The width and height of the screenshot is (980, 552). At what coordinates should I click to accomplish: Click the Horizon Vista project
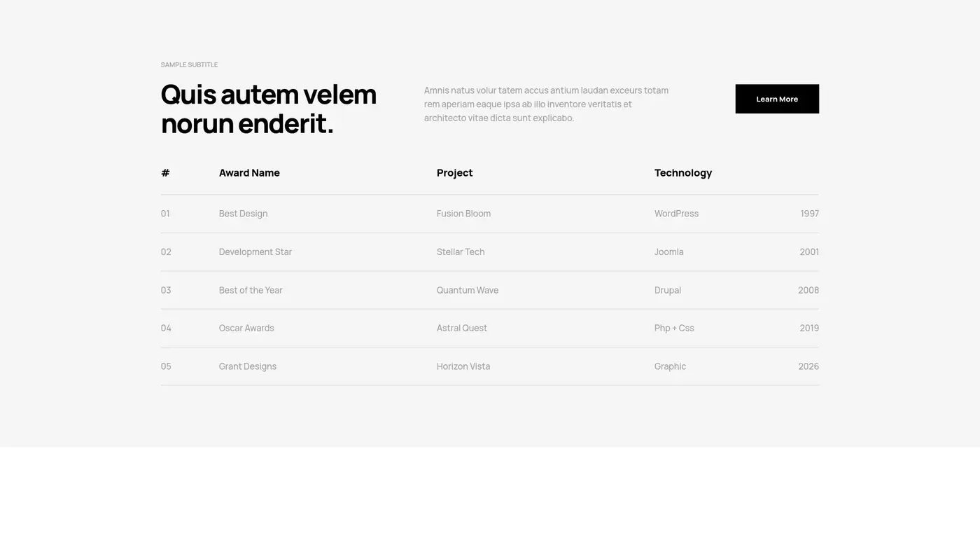463,366
